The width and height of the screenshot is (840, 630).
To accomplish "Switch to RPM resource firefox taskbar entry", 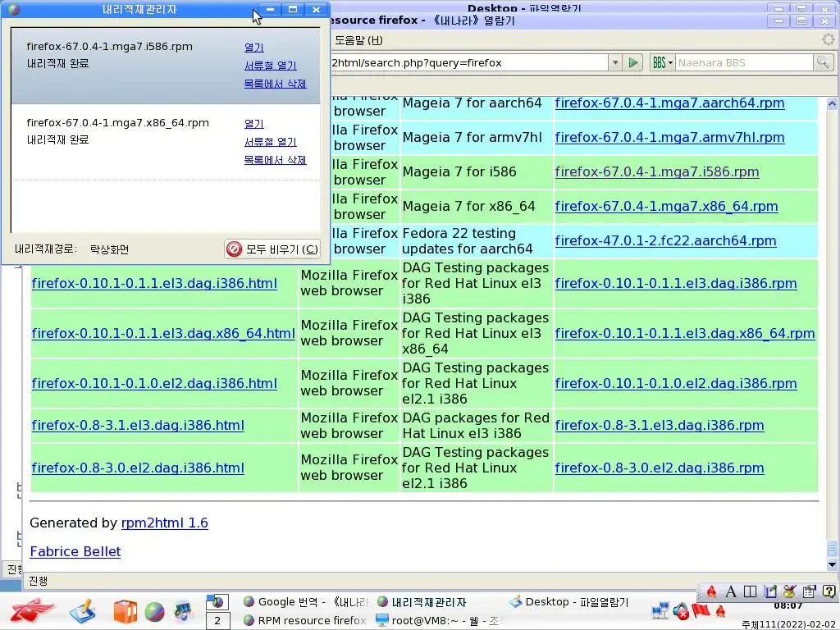I will tap(305, 620).
